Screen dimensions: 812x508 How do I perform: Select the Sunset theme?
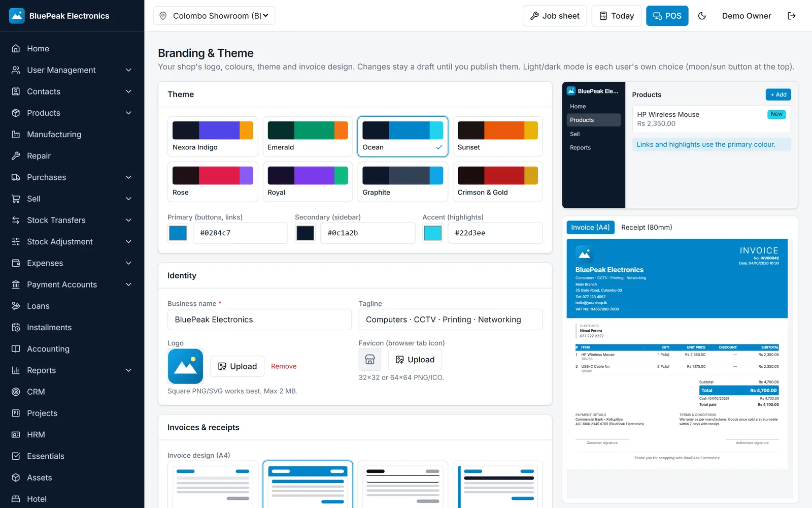[497, 137]
